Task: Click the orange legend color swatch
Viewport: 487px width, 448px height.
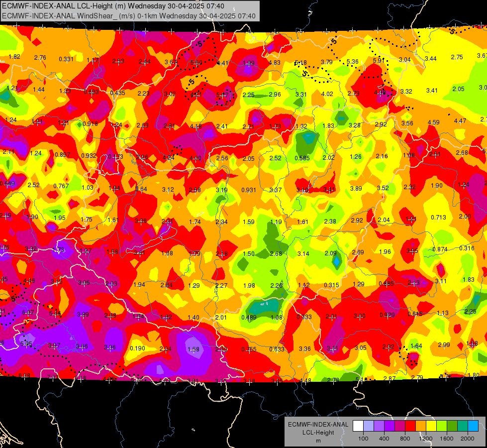Action: [421, 426]
